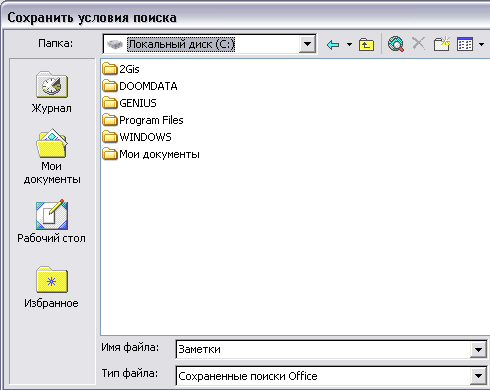
Task: Expand the Views menu arrow
Action: point(481,44)
